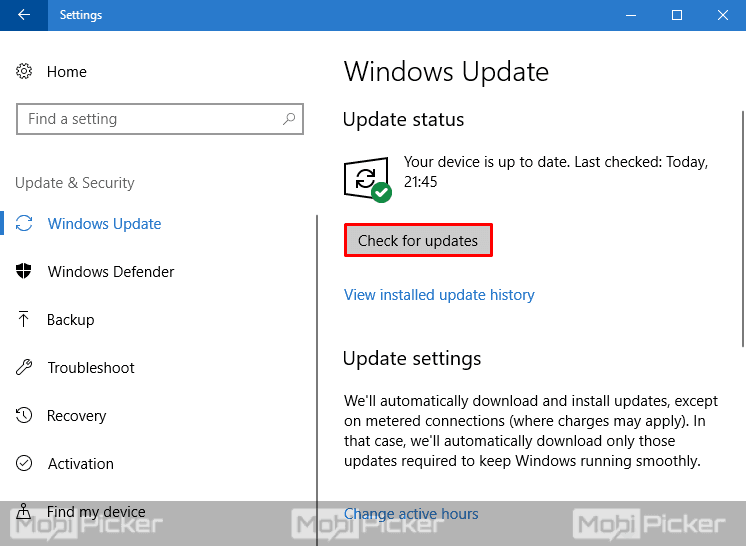The width and height of the screenshot is (746, 546).
Task: Click the Find my device person icon
Action: coord(23,511)
